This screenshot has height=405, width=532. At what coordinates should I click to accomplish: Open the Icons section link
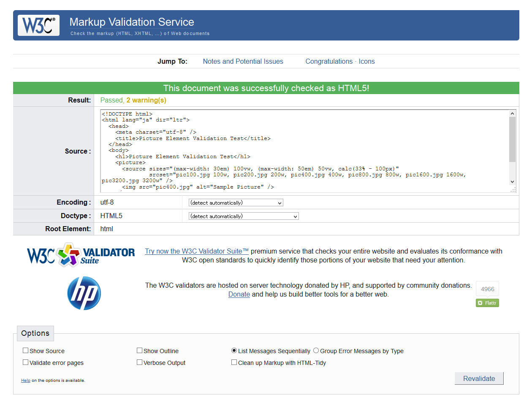[x=366, y=61]
